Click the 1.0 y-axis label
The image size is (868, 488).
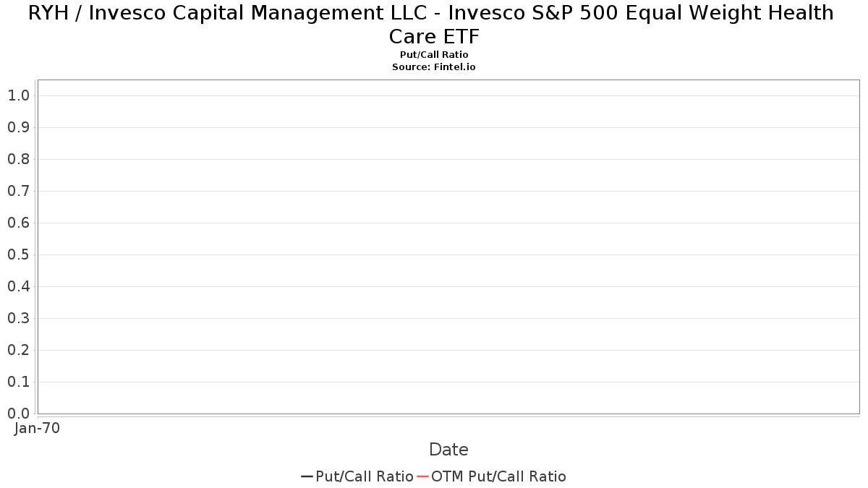coord(18,95)
